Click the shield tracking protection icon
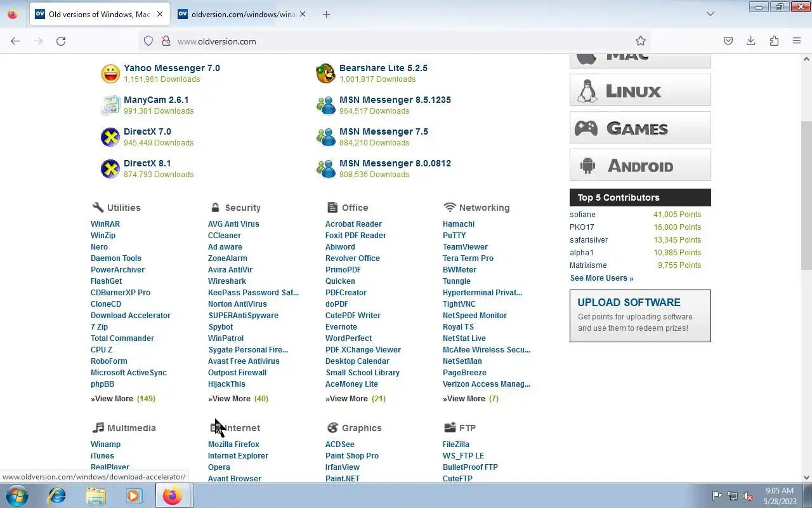The image size is (812, 508). (148, 41)
